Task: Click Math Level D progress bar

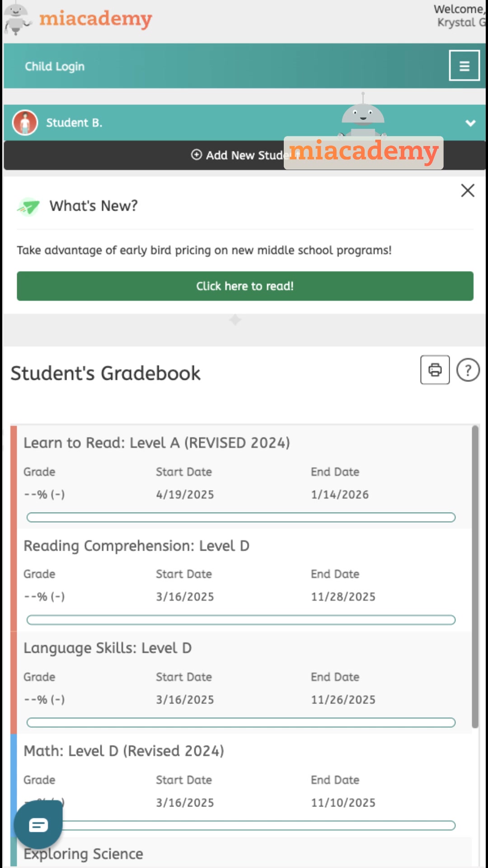Action: pos(258,826)
